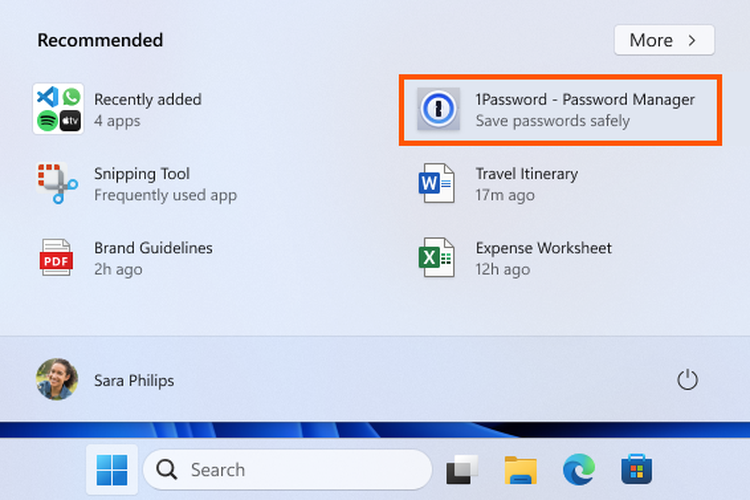750x500 pixels.
Task: Open the Recently added apps group icon
Action: pos(57,109)
